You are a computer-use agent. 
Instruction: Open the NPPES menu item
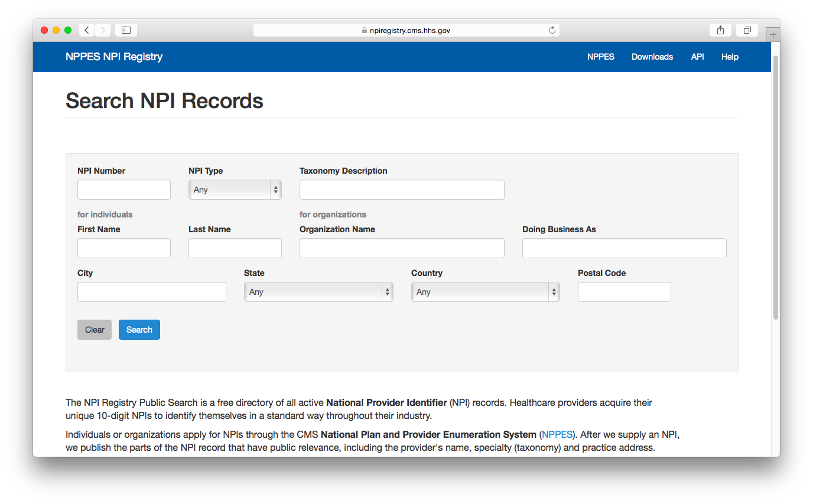coord(600,57)
